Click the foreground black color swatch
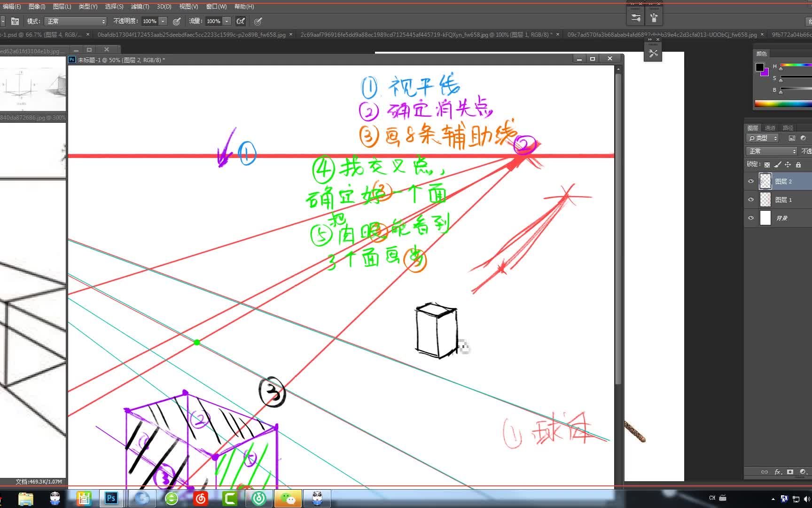Screen dimensions: 812x508 [759, 67]
